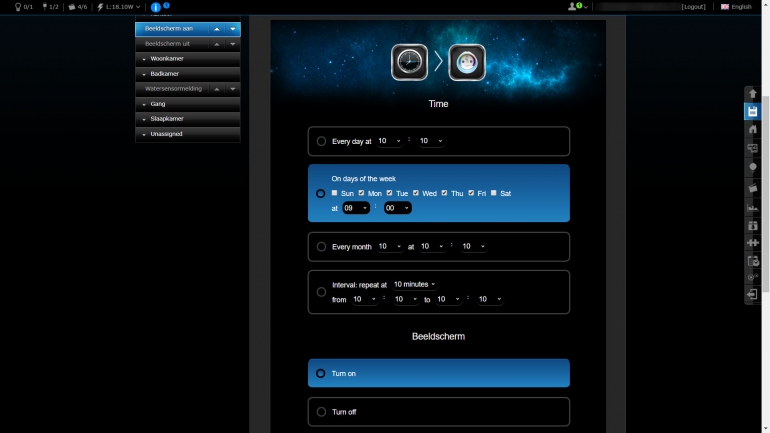Click the blue info icon in top bar
Image resolution: width=770 pixels, height=433 pixels.
click(155, 7)
